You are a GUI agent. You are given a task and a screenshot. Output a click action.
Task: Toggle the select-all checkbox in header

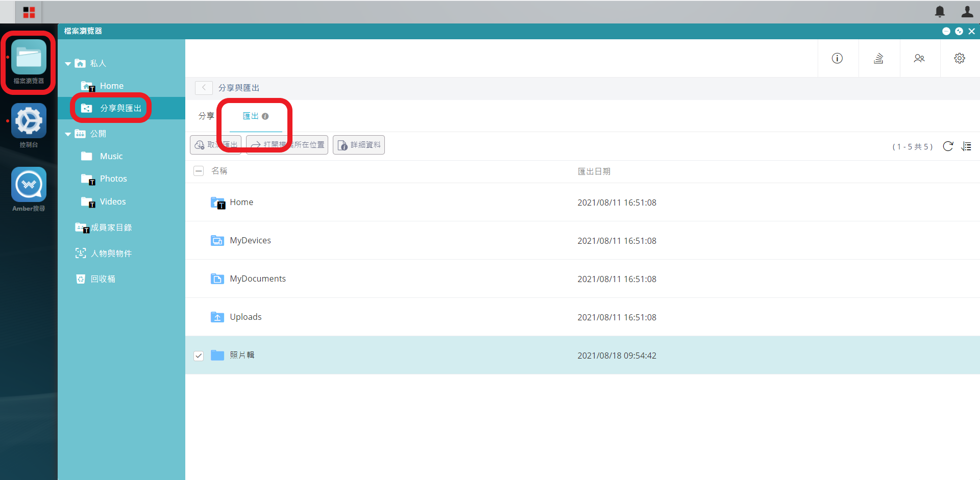199,171
